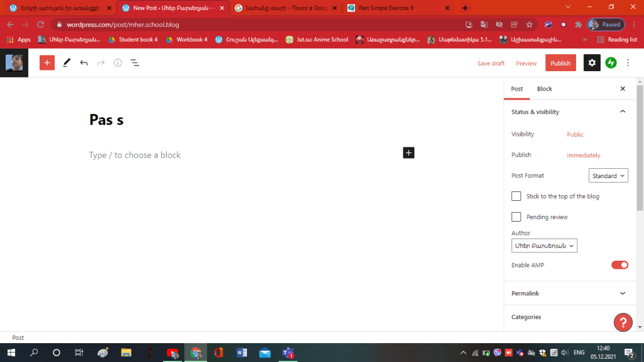This screenshot has height=362, width=644.
Task: Click the red block inserter plus button
Action: [x=47, y=63]
